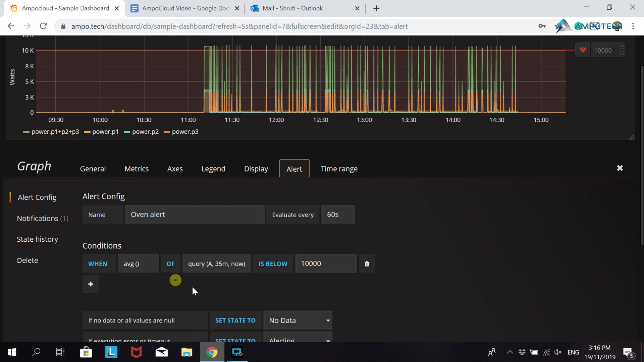This screenshot has width=644, height=362.
Task: Open the Display tab
Action: pos(256,169)
